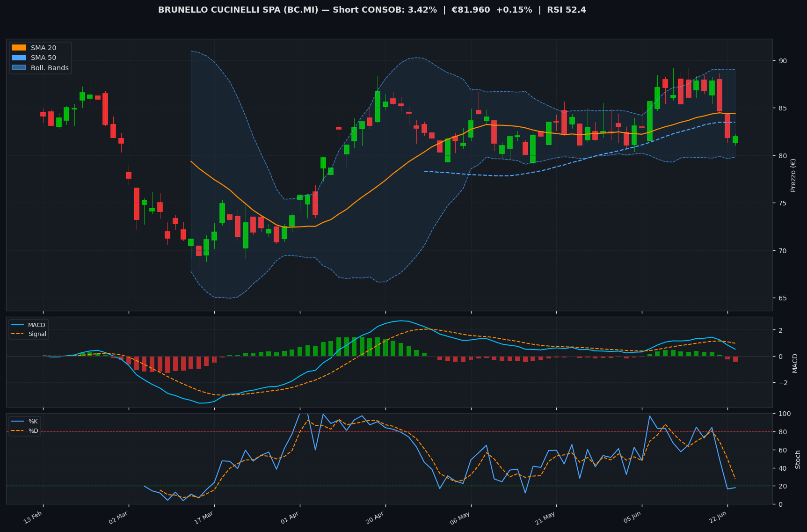The image size is (807, 532).
Task: Click the 70 tick on the price axis
Action: coord(783,251)
